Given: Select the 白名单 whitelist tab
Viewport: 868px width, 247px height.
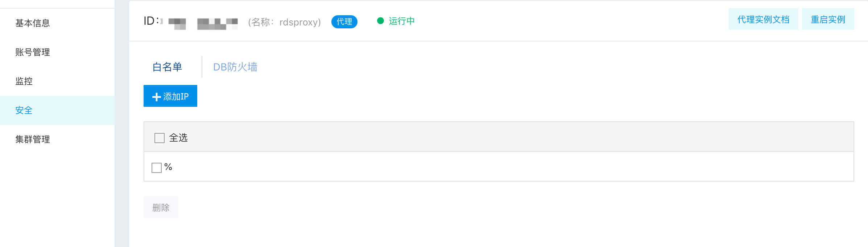Looking at the screenshot, I should [x=167, y=67].
